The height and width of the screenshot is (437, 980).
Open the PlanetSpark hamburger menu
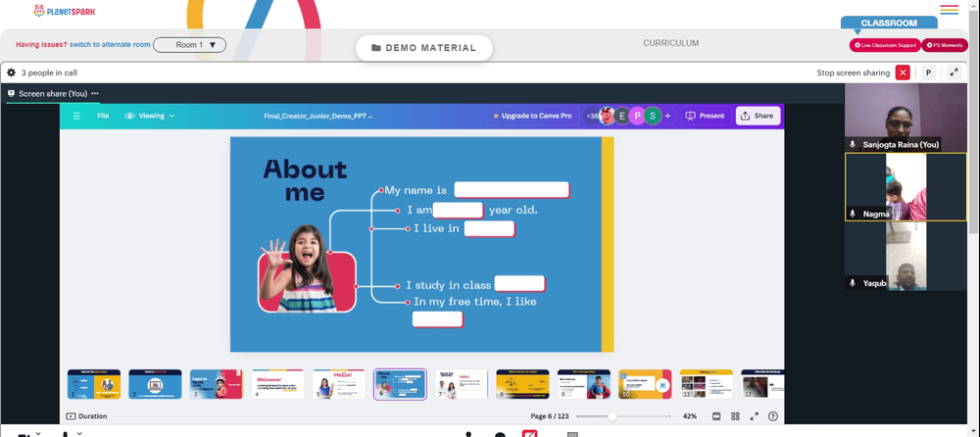point(949,10)
